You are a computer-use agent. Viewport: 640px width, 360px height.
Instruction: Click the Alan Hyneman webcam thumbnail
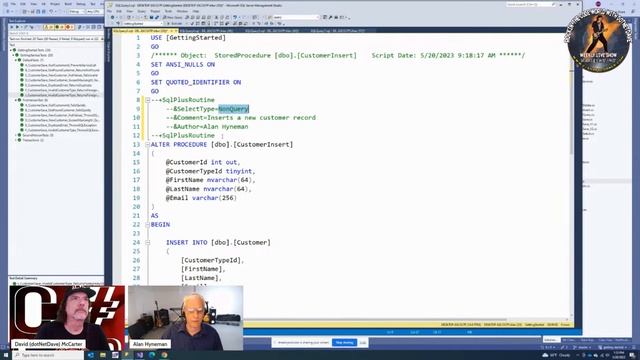pyautogui.click(x=186, y=318)
